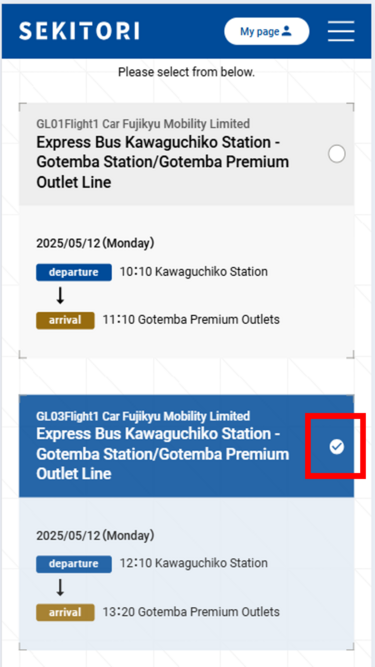Image resolution: width=375 pixels, height=667 pixels.
Task: Select the 10:10 Kawaguchiko Station text
Action: tap(194, 271)
